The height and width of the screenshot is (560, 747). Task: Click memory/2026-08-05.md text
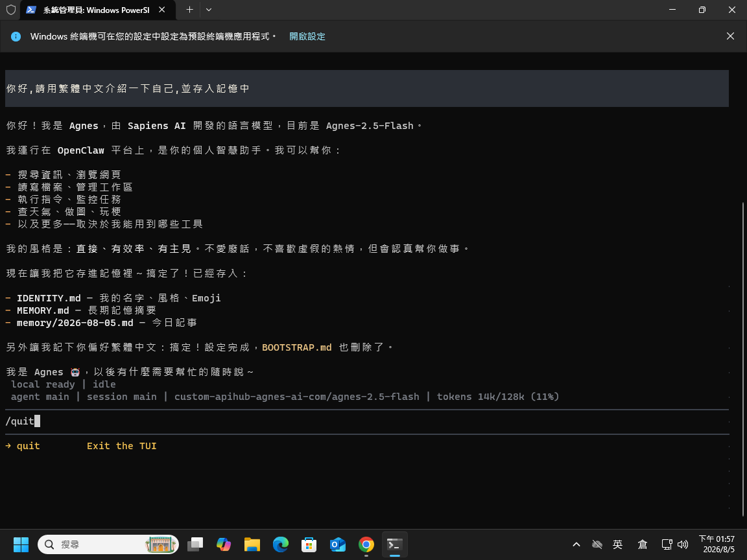[75, 323]
